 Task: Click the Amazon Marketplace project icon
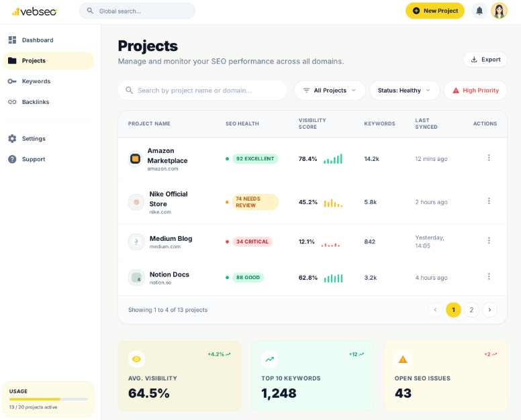(x=135, y=159)
